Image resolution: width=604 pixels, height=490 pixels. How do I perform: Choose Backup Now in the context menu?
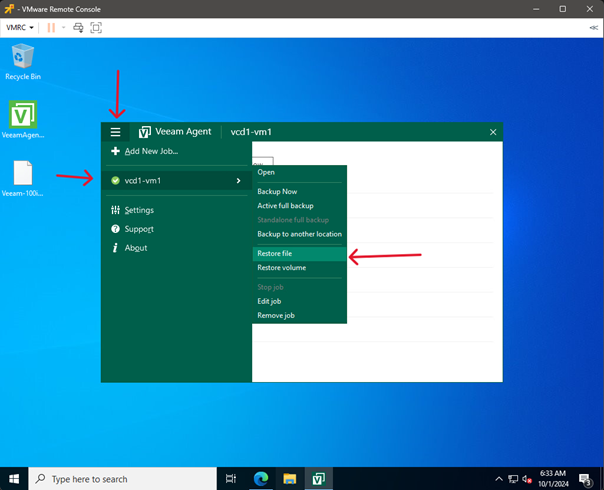(277, 191)
